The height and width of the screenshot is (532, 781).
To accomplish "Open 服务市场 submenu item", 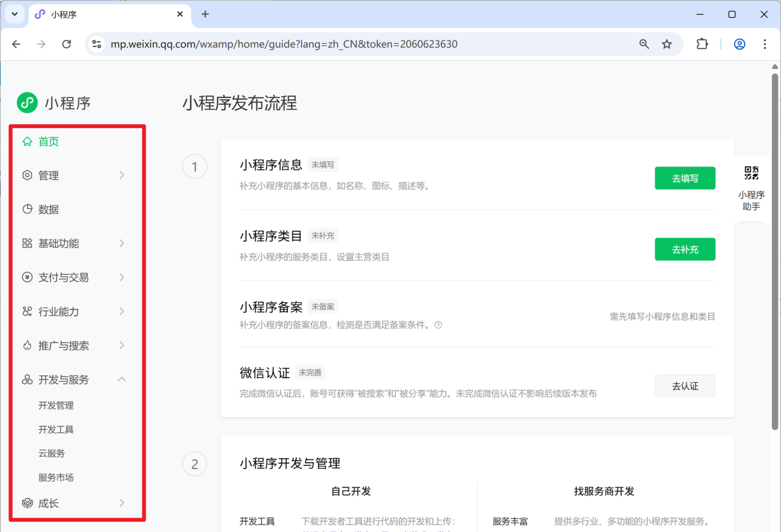I will [x=56, y=478].
